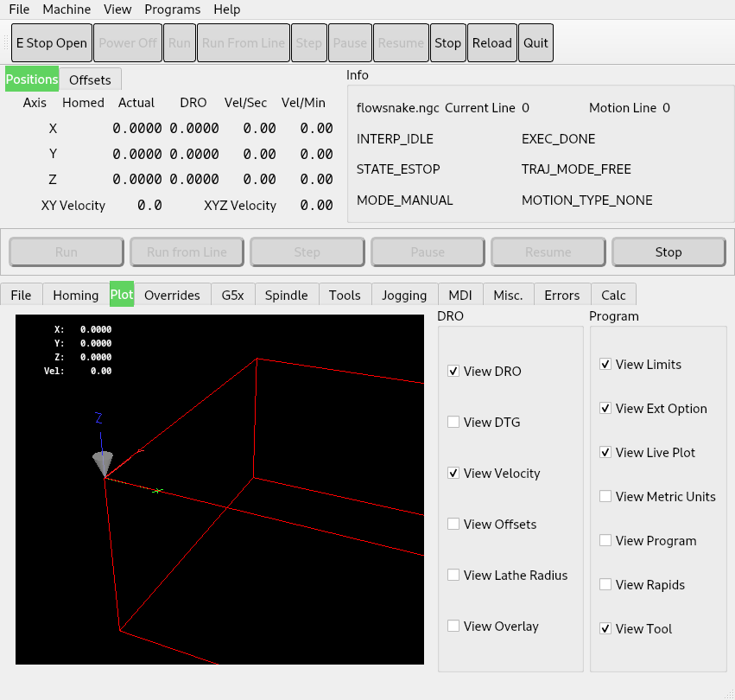Open the Calc tab

tap(613, 295)
